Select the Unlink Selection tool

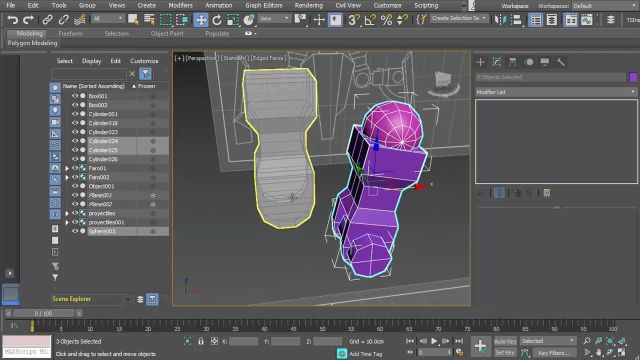tap(64, 20)
